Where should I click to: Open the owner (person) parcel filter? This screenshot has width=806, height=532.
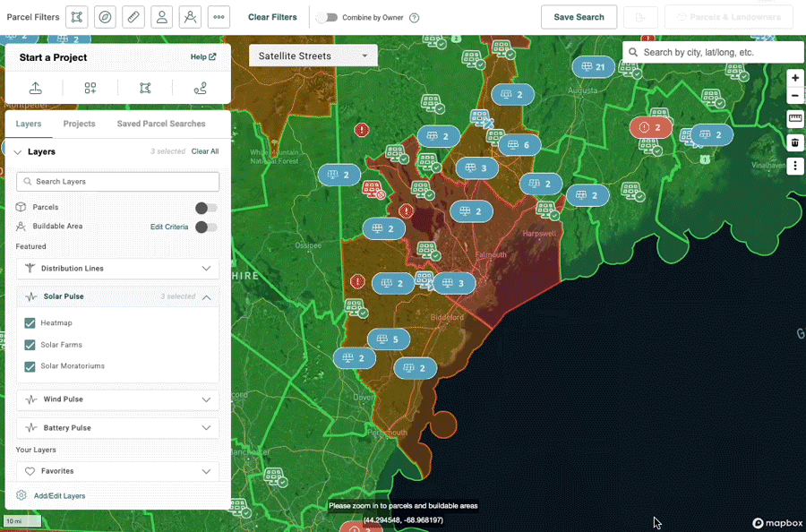tap(161, 17)
